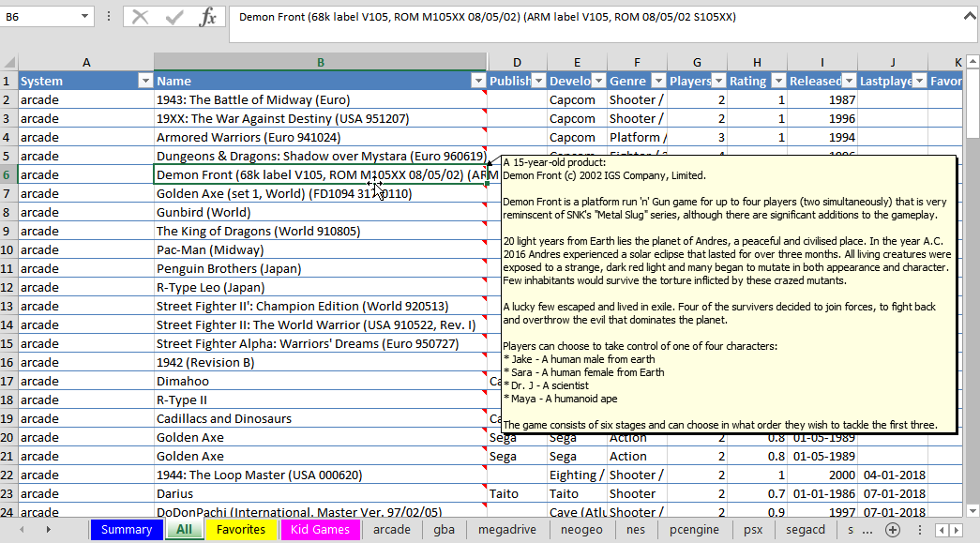Screen dimensions: 980x543
Task: Switch to the Favorites sheet tab
Action: [241, 530]
